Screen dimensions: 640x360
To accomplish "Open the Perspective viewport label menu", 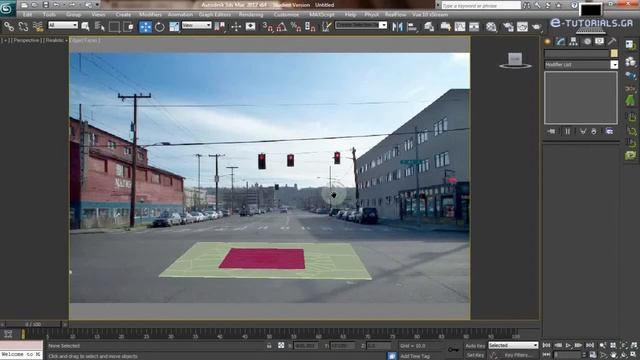I will pyautogui.click(x=27, y=40).
